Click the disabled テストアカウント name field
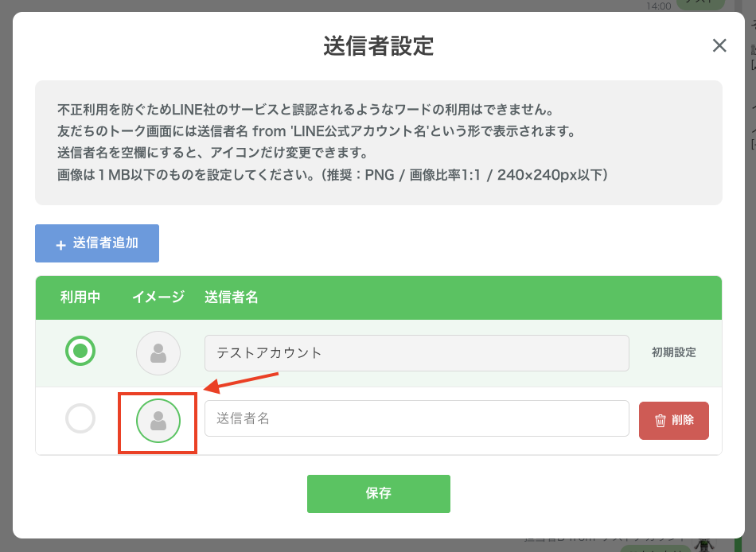Screen dimensions: 756x552 coord(416,352)
